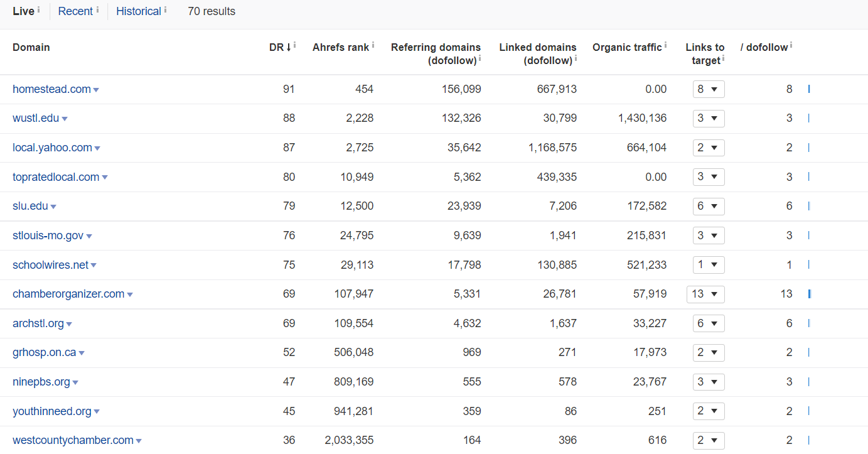
Task: Expand the caret menu beside wustl.edu
Action: (65, 119)
